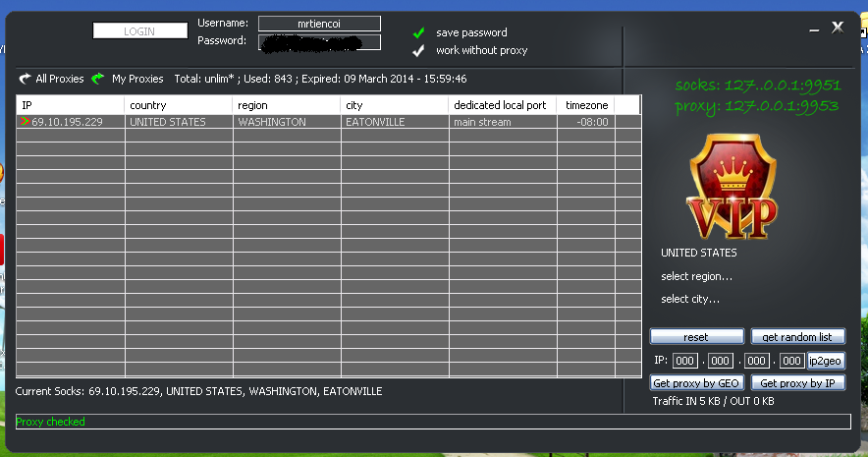
Task: Click the Total unlim Used 843 Expired info text
Action: coord(320,79)
